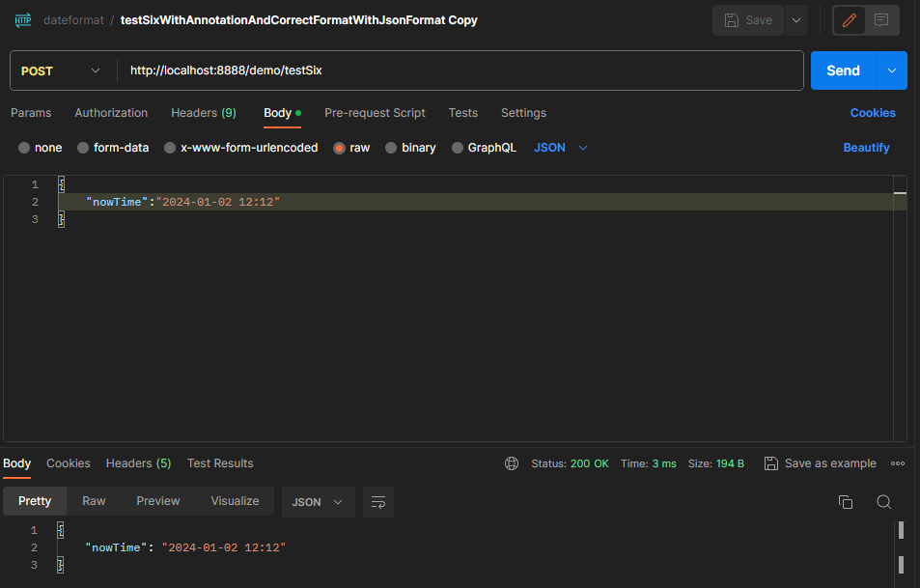The width and height of the screenshot is (920, 588).
Task: Click the HTTP request type icon
Action: [x=22, y=20]
